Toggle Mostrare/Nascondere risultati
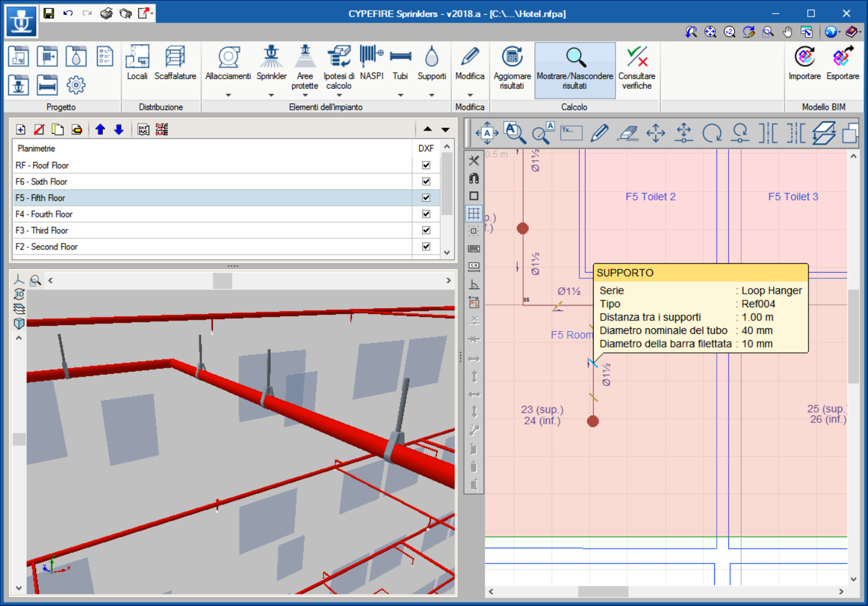Image resolution: width=868 pixels, height=606 pixels. pyautogui.click(x=575, y=70)
